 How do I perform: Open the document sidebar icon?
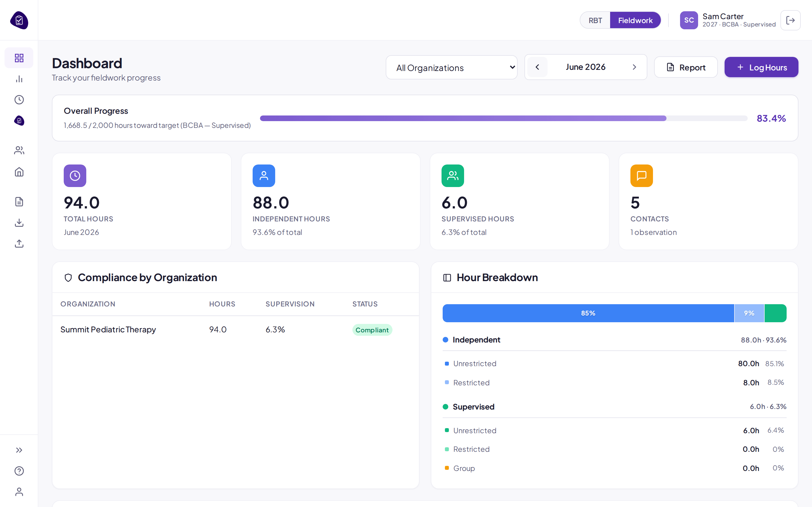click(19, 201)
